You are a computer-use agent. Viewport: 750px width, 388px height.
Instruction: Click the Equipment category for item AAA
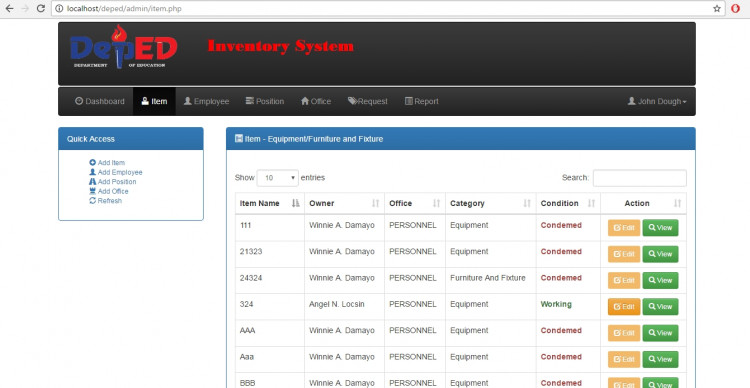click(x=469, y=331)
